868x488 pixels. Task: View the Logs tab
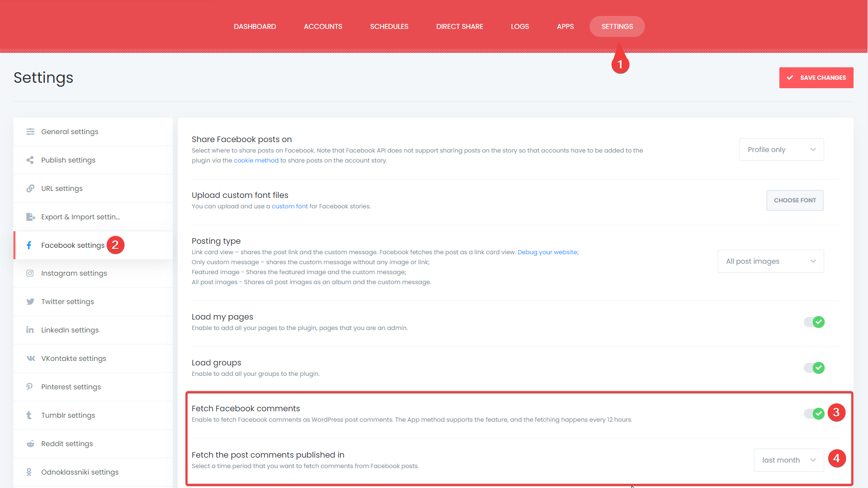pos(520,26)
